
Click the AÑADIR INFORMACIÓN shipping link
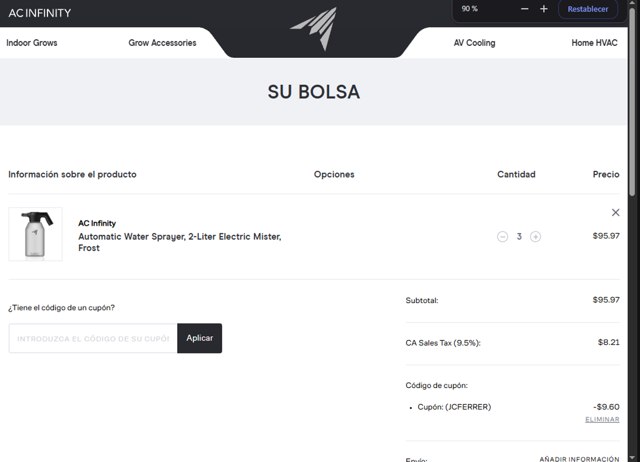coord(579,458)
